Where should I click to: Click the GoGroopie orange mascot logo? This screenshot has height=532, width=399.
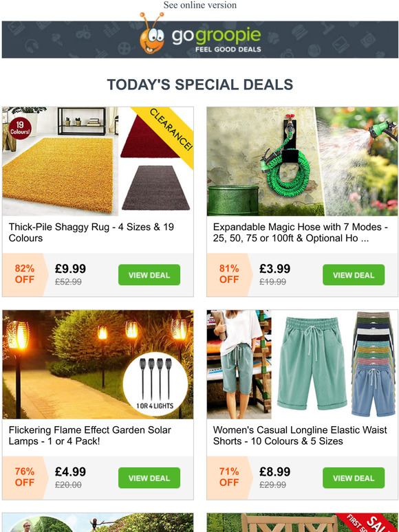(x=151, y=34)
